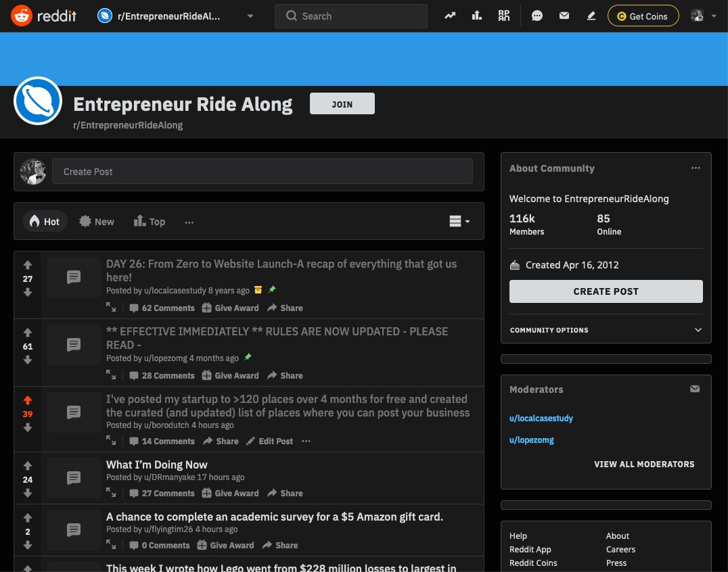Click the CREATE POST sidebar button

(606, 291)
